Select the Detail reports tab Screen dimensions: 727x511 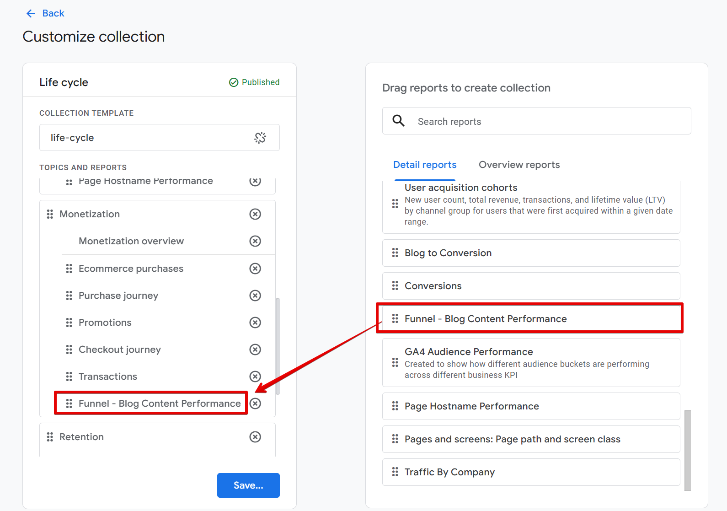coord(425,165)
